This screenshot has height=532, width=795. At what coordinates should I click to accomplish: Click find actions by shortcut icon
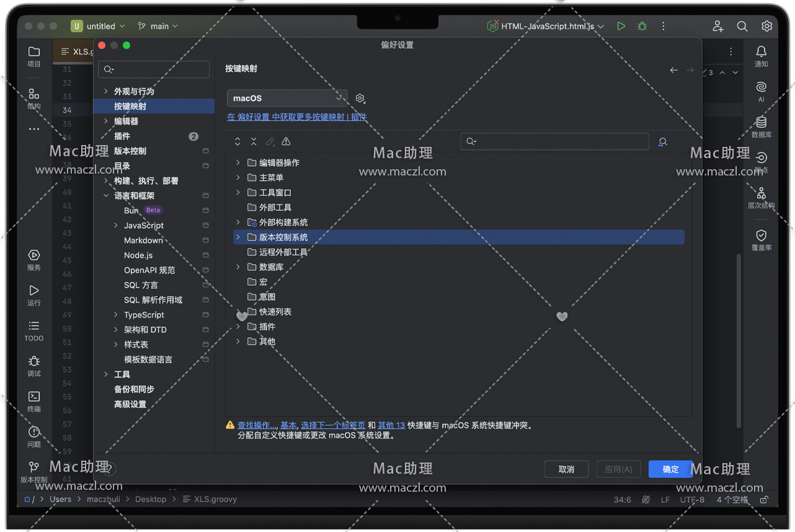tap(662, 142)
